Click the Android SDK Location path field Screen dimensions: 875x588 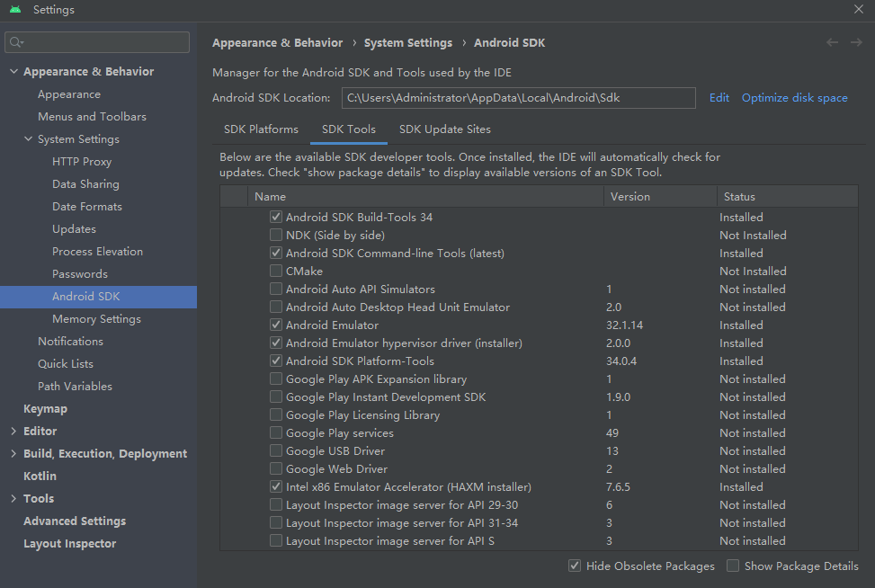click(x=518, y=98)
